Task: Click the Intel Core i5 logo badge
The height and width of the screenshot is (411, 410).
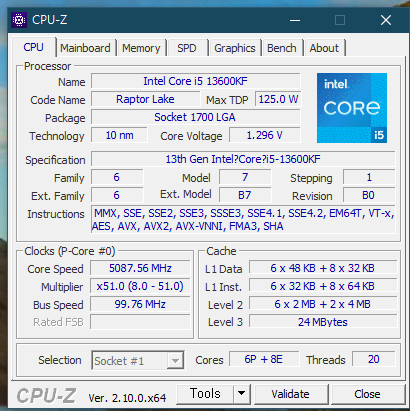Action: pos(352,108)
